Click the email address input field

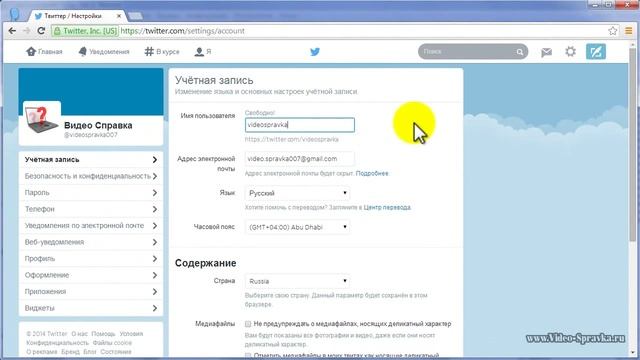click(x=300, y=159)
